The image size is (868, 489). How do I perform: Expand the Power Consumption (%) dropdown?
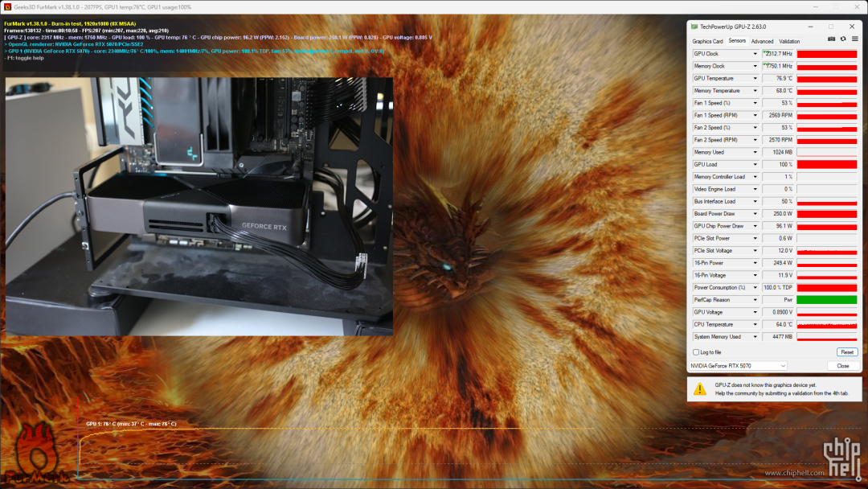coord(755,287)
